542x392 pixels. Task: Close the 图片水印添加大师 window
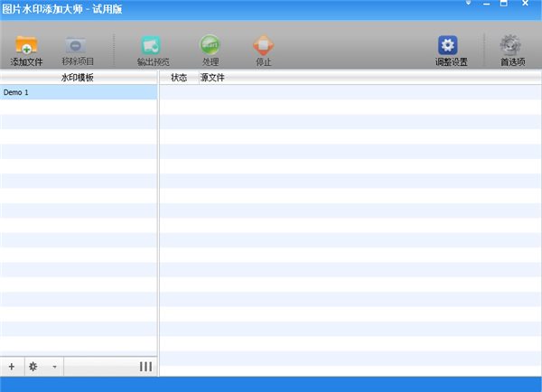(x=525, y=3)
